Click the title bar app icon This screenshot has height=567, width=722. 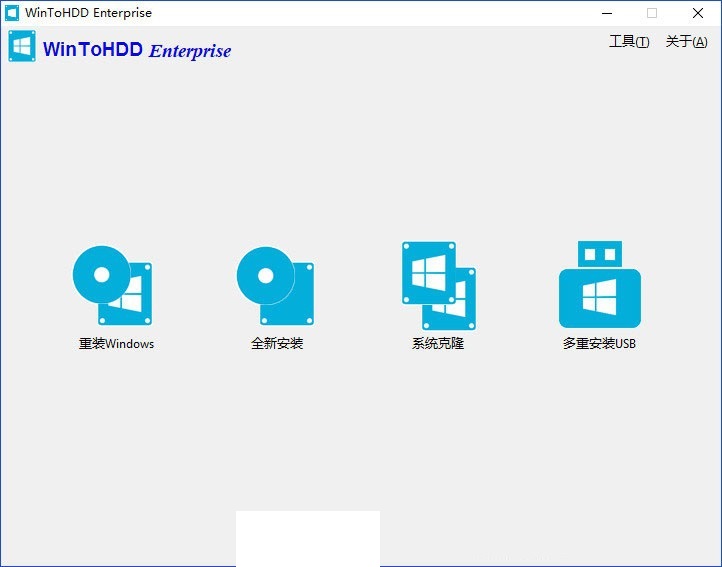(12, 13)
